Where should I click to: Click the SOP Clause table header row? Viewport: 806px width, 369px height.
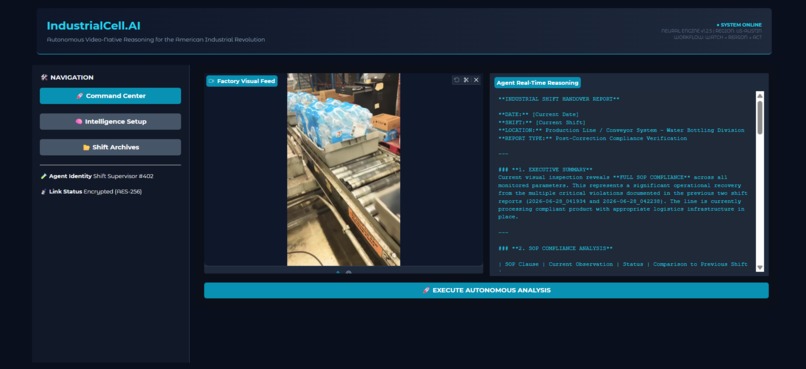[x=623, y=264]
